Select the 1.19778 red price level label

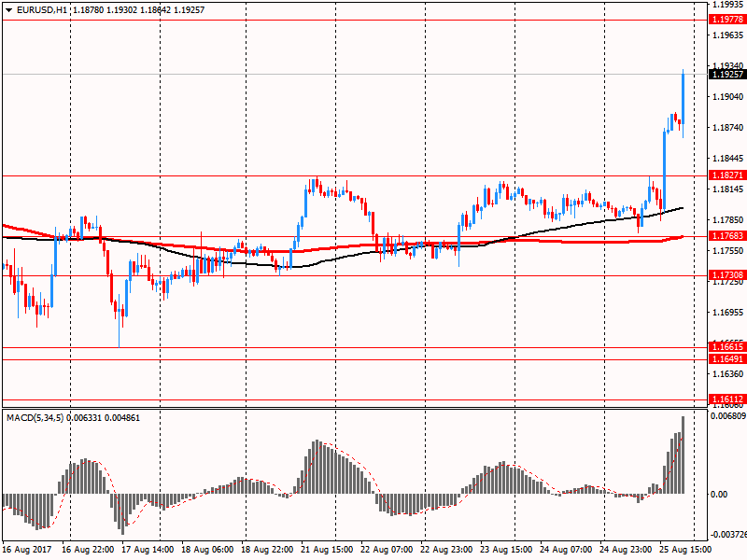pos(727,20)
